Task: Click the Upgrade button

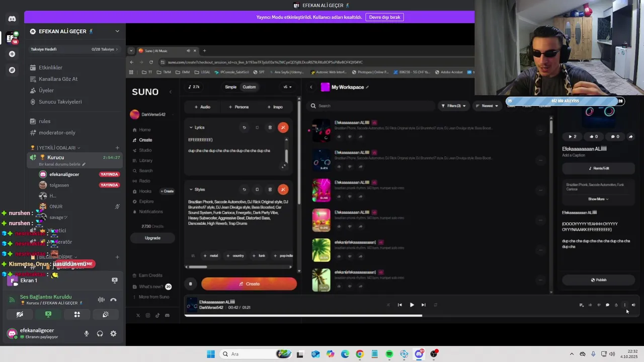Action: [x=152, y=238]
